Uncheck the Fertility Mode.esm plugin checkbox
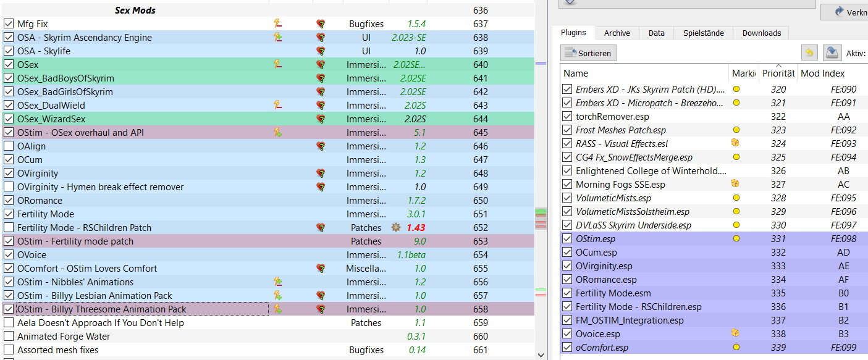Image resolution: width=868 pixels, height=360 pixels. (x=567, y=293)
